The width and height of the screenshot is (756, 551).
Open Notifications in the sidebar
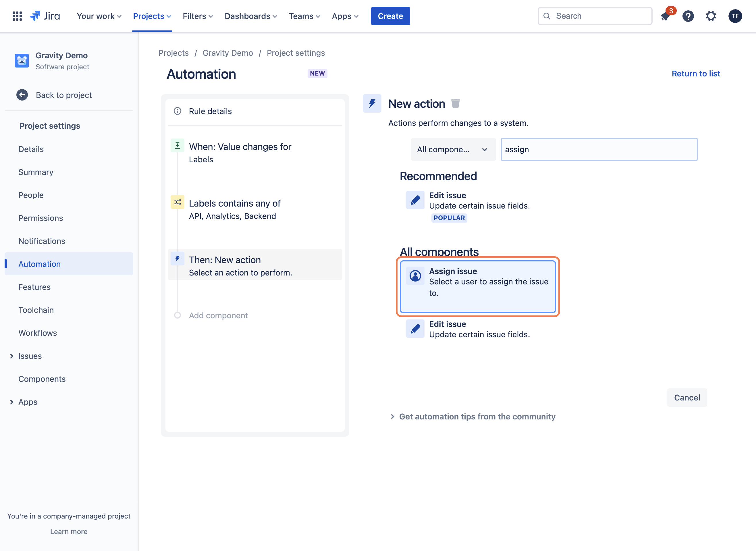[x=42, y=241]
